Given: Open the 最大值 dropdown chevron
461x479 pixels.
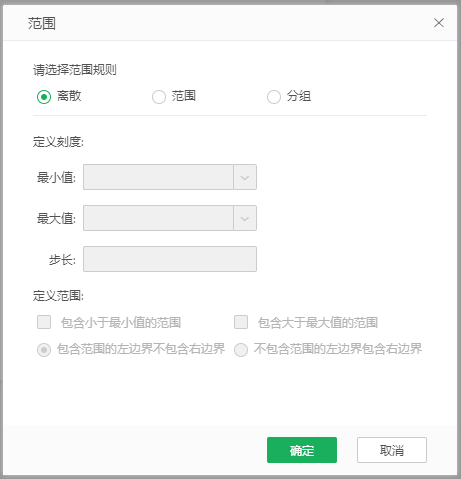Looking at the screenshot, I should pyautogui.click(x=245, y=218).
